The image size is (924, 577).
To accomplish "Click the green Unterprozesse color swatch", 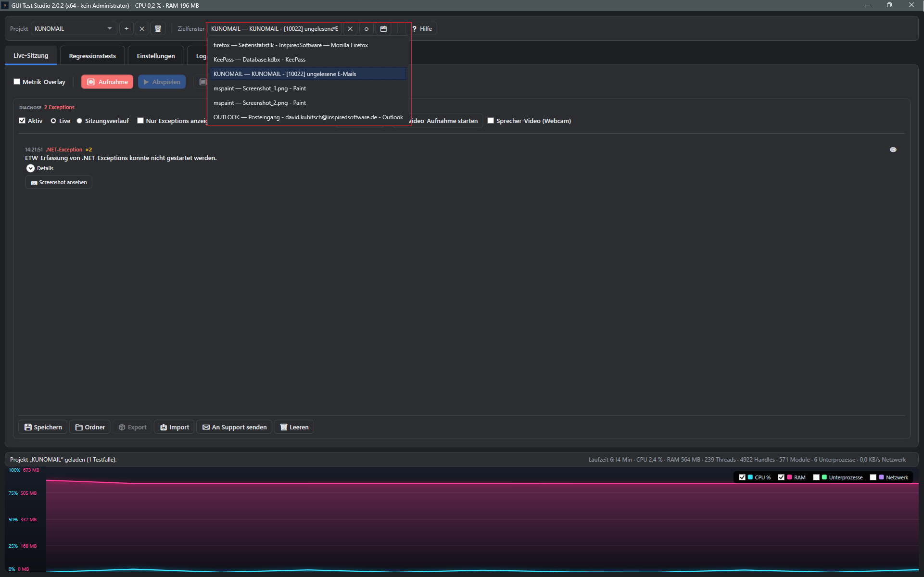I will point(824,477).
